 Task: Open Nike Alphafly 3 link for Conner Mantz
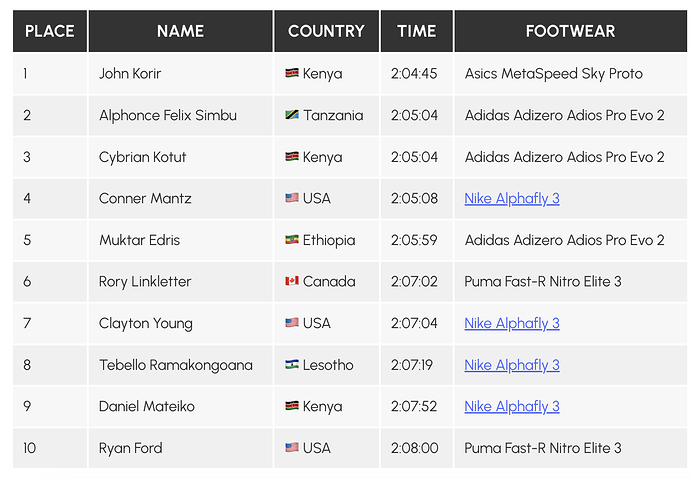click(x=512, y=199)
